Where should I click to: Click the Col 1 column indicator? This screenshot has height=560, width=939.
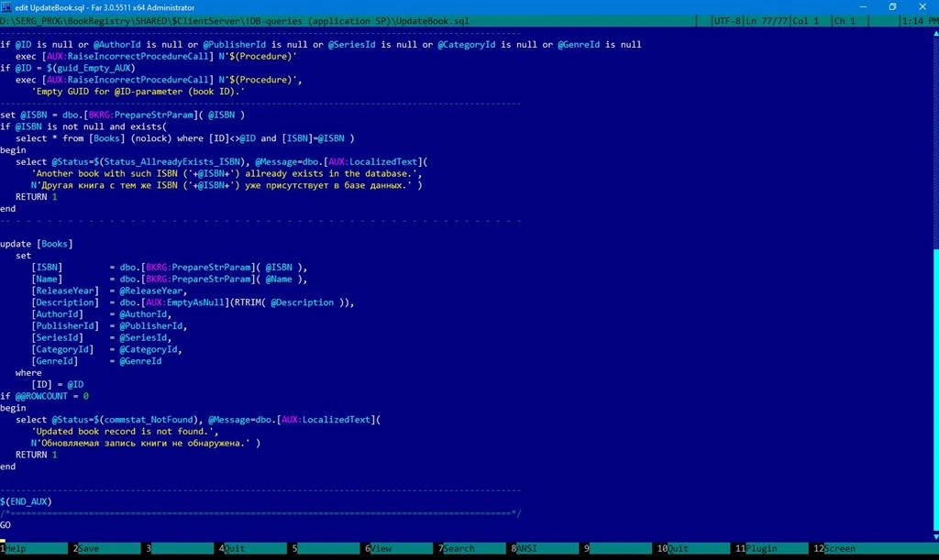[x=805, y=21]
